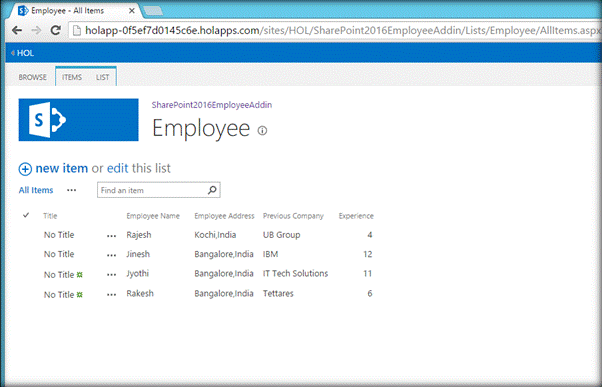Click the edit this list link
The height and width of the screenshot is (387, 602).
pos(117,168)
